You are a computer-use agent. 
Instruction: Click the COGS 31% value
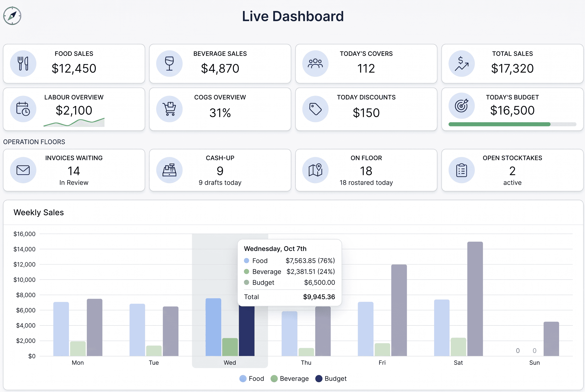(x=220, y=113)
